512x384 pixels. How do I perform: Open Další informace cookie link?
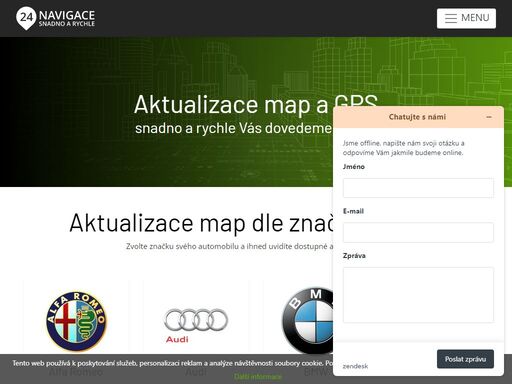tap(258, 377)
